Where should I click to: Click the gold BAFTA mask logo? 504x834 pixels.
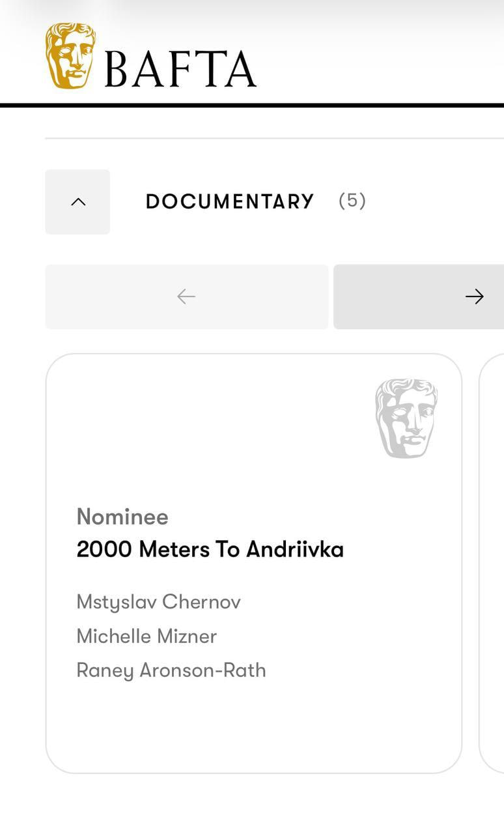click(70, 56)
